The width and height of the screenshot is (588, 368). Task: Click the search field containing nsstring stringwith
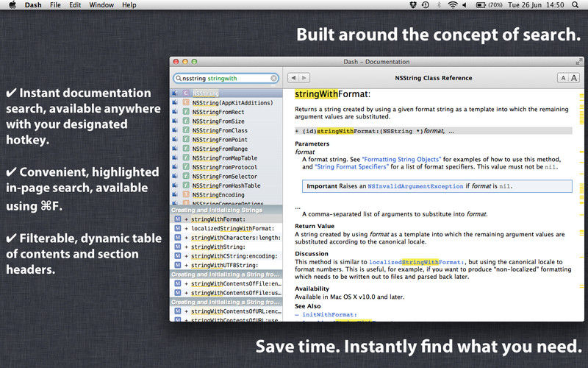226,78
